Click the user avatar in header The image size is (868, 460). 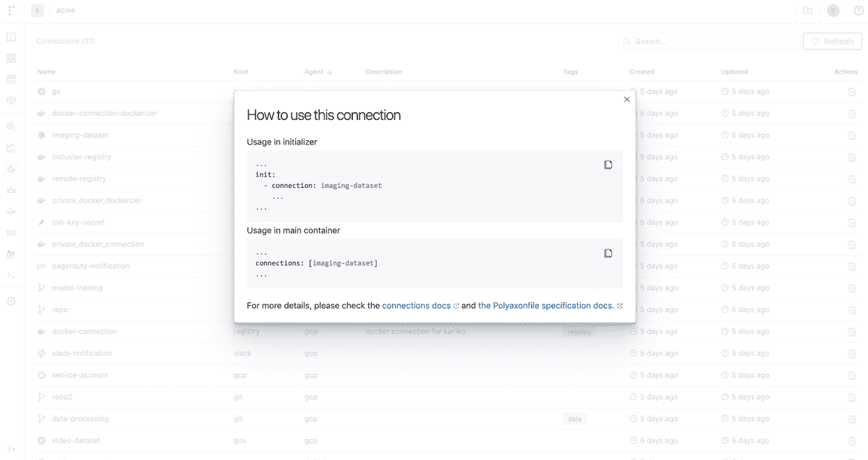834,11
